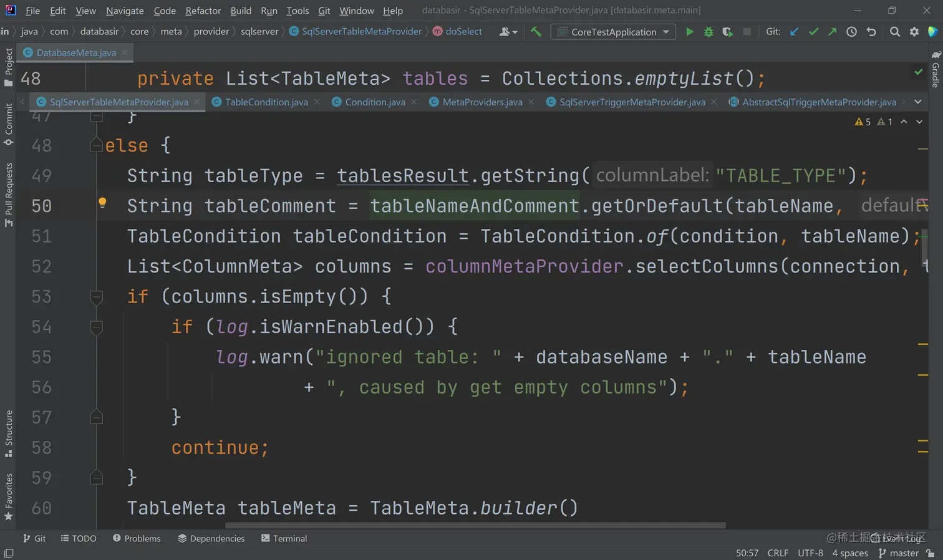The height and width of the screenshot is (560, 943).
Task: Close the SqlServerTableMetaProvider.java tab
Action: (x=197, y=102)
